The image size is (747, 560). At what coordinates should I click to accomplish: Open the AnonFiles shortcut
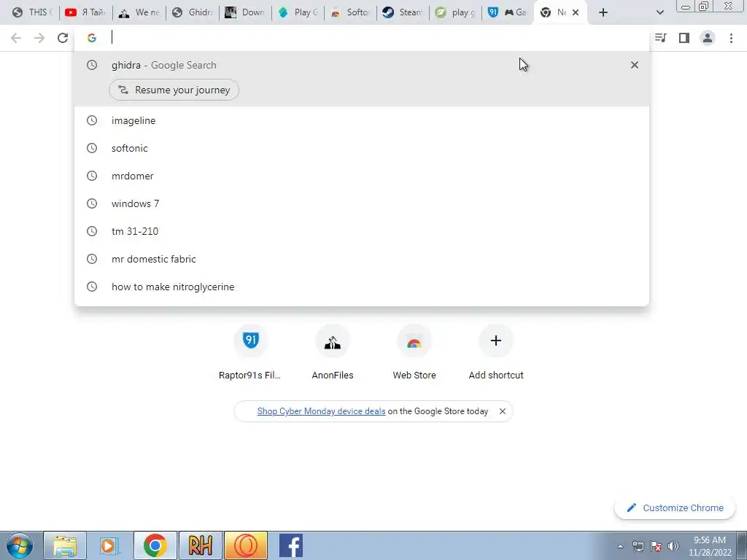333,353
